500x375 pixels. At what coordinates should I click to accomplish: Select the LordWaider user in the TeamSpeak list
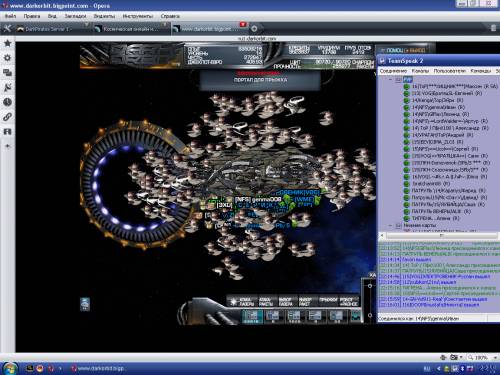click(450, 121)
